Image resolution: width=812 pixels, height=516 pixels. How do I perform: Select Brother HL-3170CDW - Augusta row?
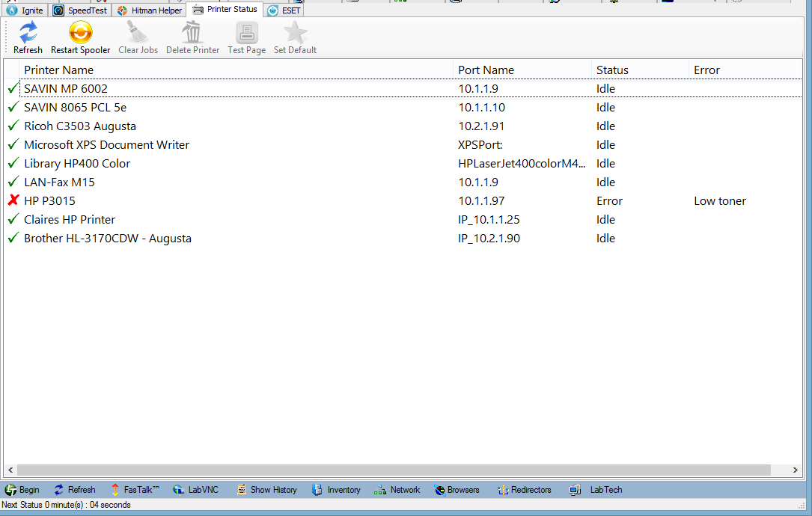point(403,238)
